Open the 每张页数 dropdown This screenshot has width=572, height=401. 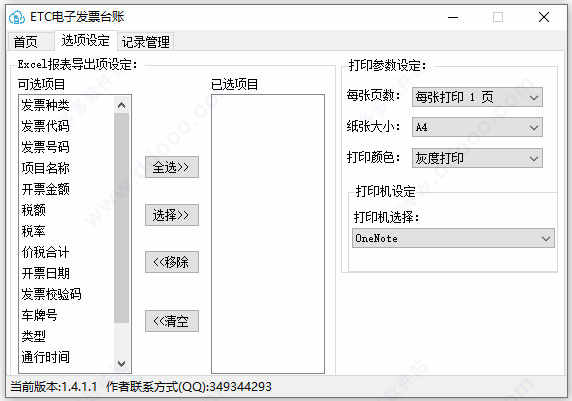click(x=477, y=97)
